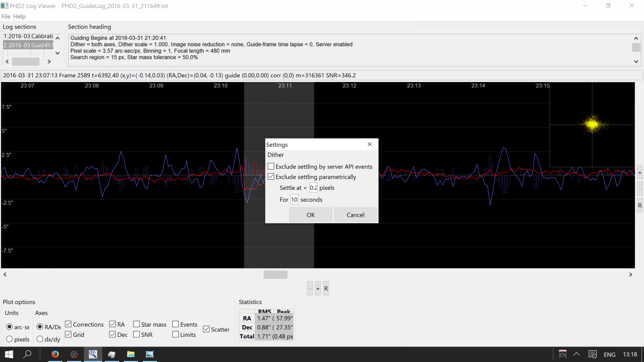The height and width of the screenshot is (362, 644).
Task: Click the left chevron in Log sections panel
Action: (6, 62)
